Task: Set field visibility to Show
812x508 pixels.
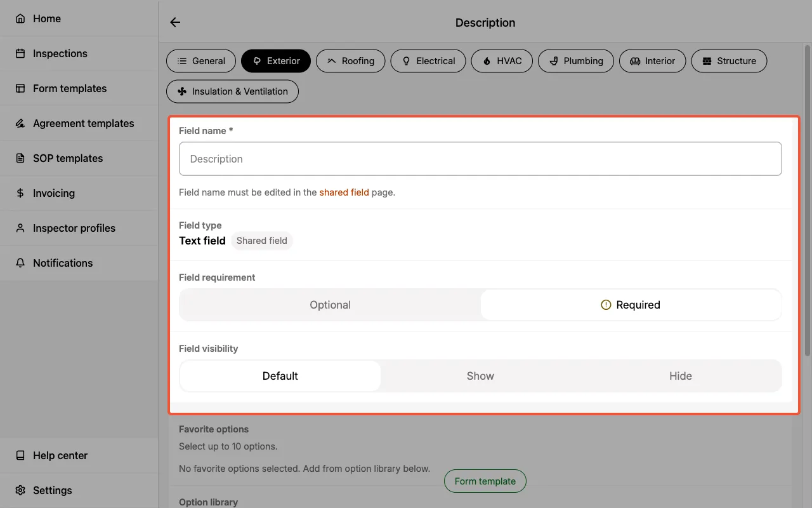Action: tap(480, 375)
